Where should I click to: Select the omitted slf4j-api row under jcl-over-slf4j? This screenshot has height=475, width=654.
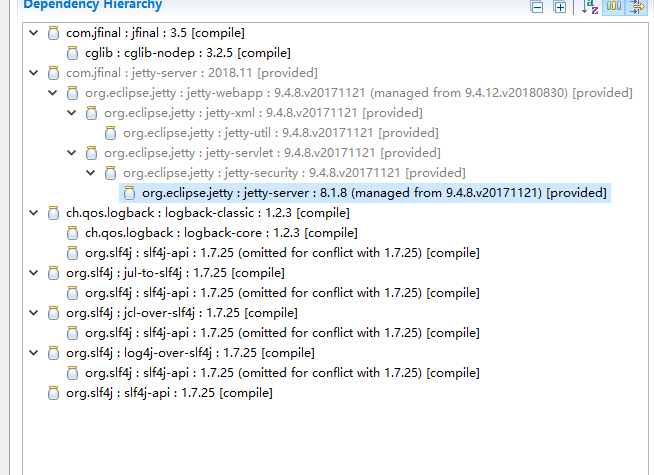tap(282, 333)
